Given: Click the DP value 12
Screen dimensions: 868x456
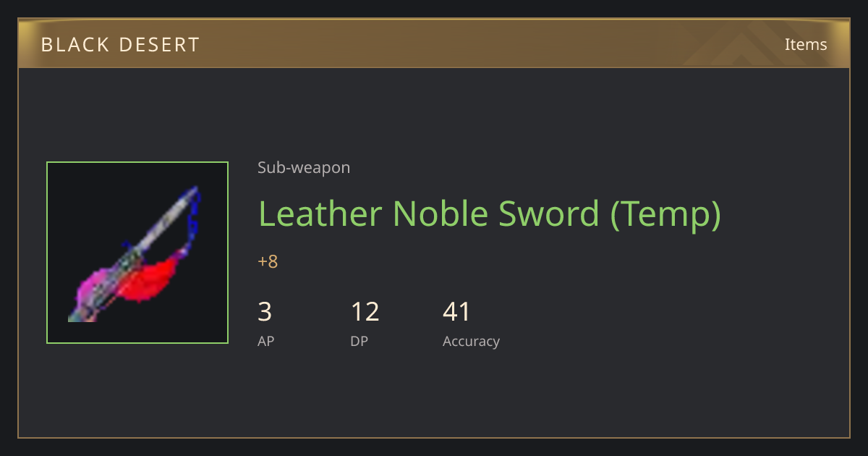Looking at the screenshot, I should 365,311.
